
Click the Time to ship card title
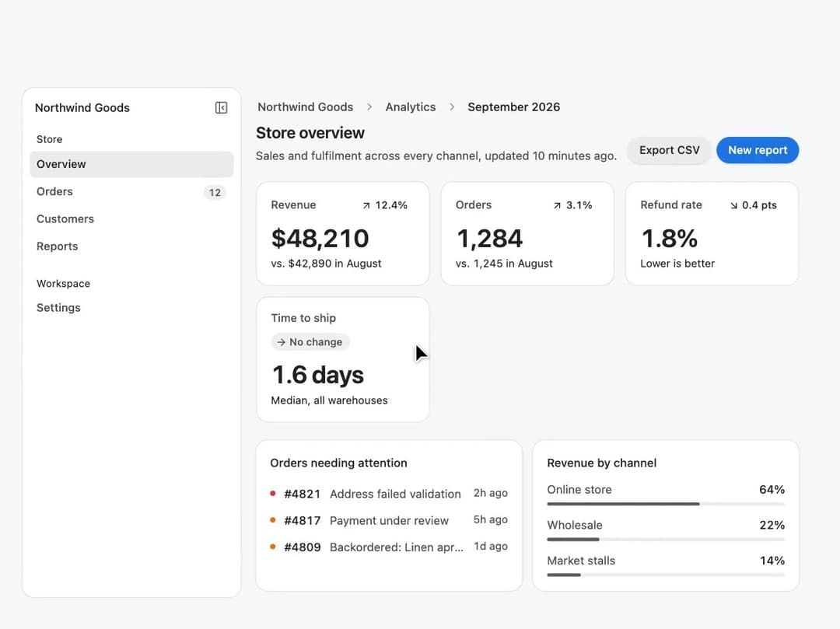303,318
